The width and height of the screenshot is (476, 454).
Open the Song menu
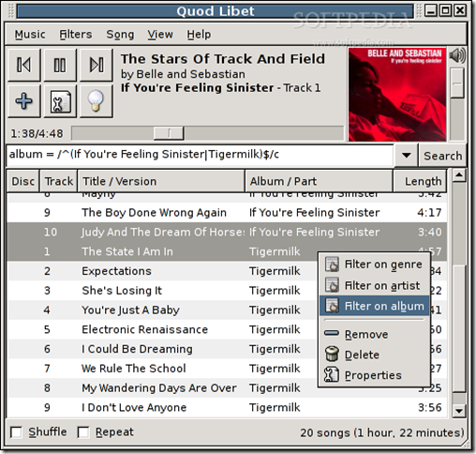[x=120, y=34]
